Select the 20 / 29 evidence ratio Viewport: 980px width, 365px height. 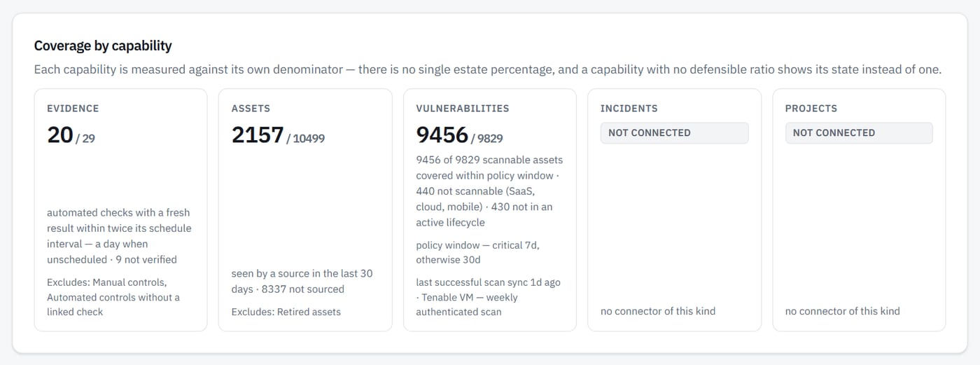point(71,135)
